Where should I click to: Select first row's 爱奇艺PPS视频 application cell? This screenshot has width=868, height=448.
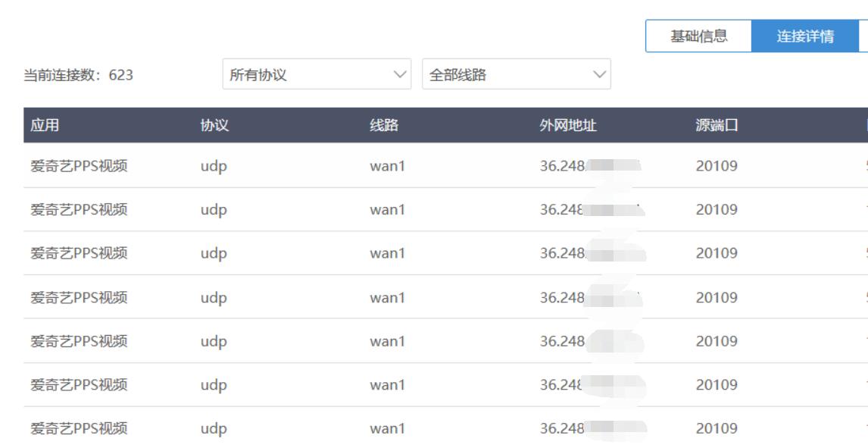[79, 166]
